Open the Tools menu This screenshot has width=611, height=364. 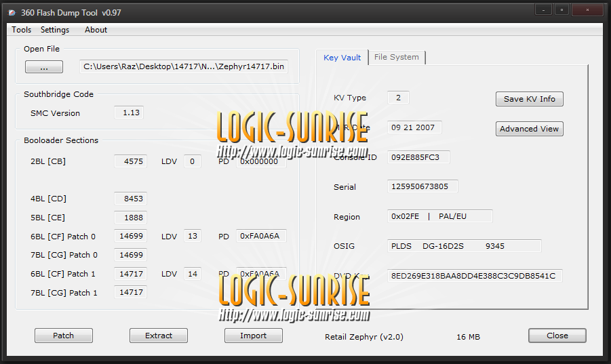tap(21, 30)
